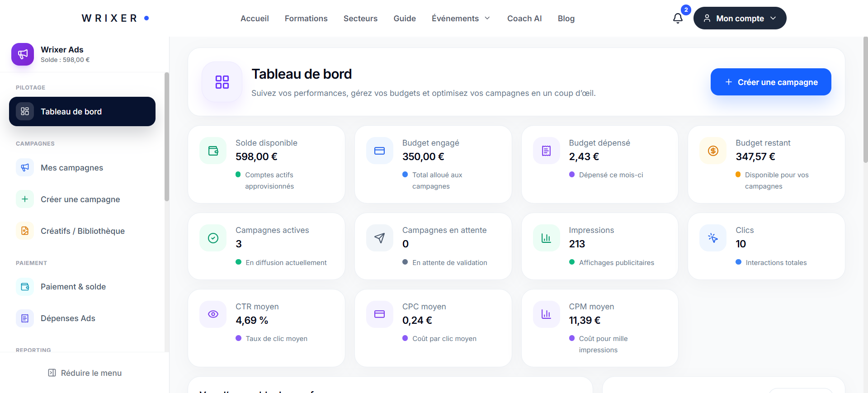The image size is (868, 393).
Task: Click the Campagnes actives checkmark icon
Action: click(x=213, y=238)
